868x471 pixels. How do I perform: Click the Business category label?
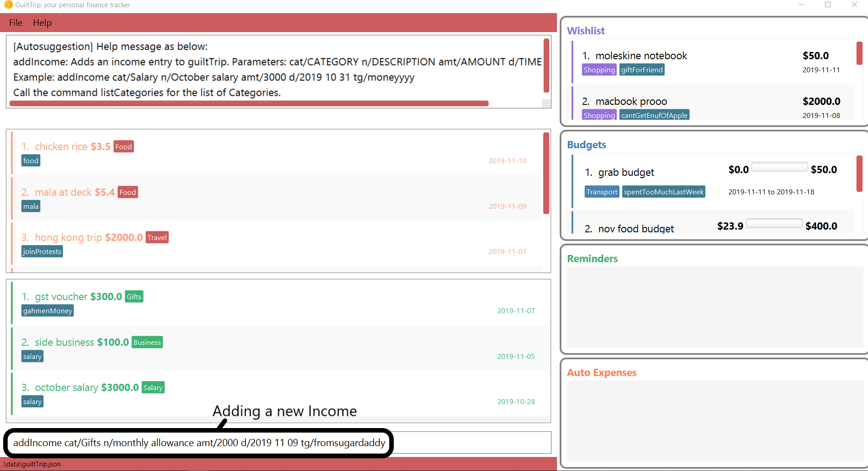147,342
